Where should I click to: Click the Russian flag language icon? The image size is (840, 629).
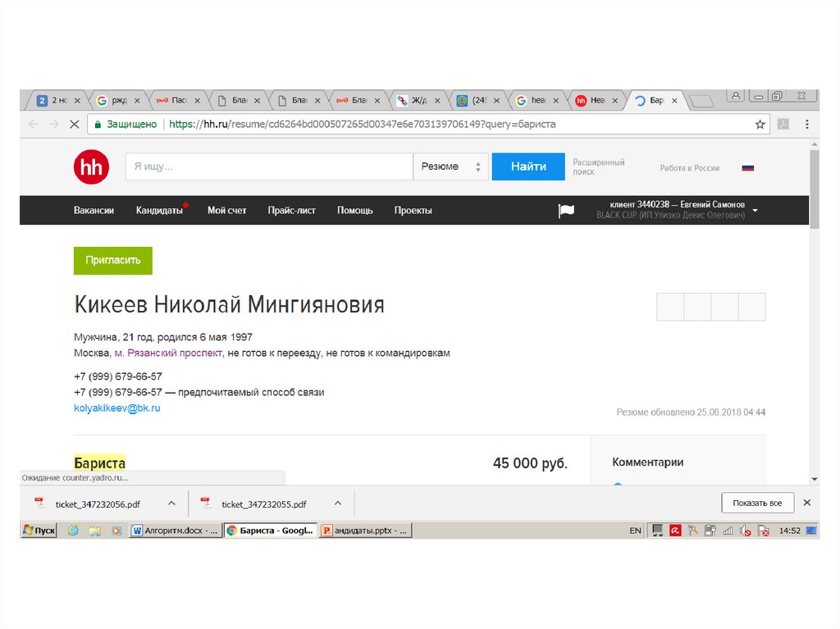click(x=747, y=168)
